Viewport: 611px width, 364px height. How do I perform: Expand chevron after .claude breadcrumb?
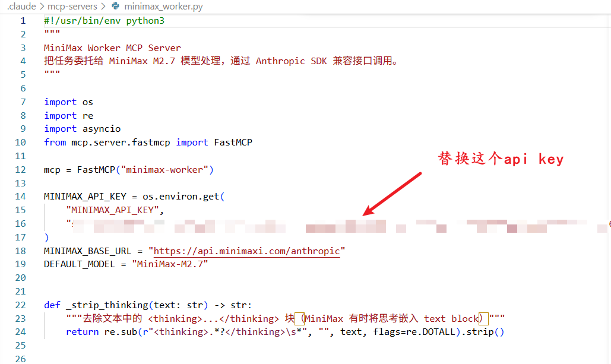[42, 7]
